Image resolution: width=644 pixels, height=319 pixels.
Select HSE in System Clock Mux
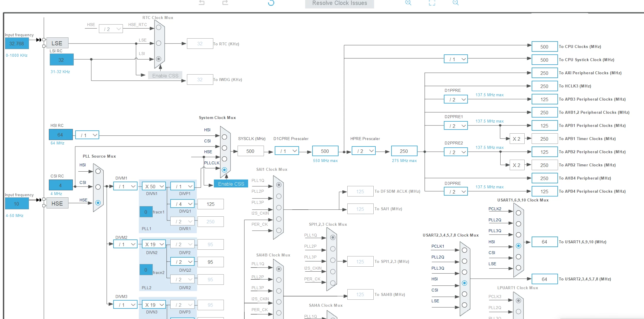(224, 159)
